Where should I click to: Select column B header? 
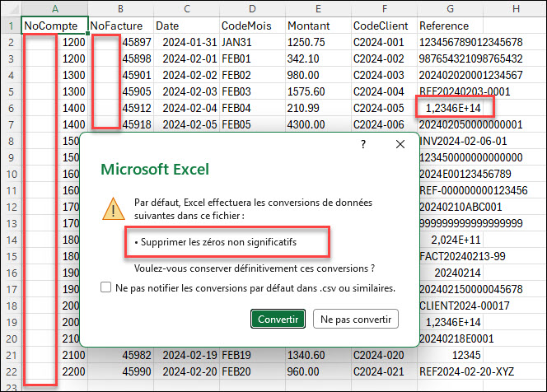click(x=120, y=9)
